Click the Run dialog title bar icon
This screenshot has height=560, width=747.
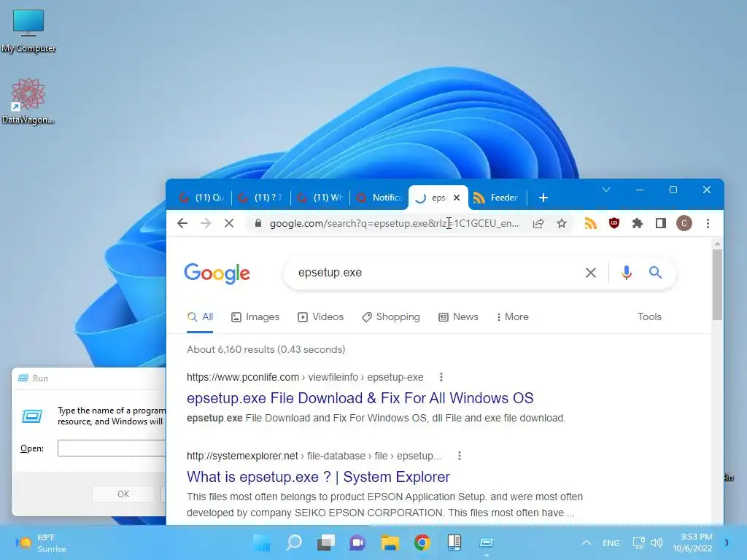(x=23, y=378)
